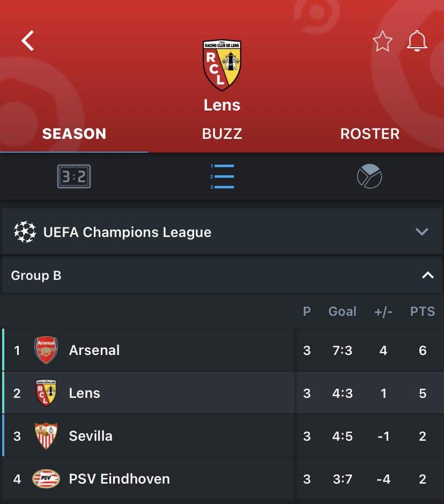The image size is (444, 504).
Task: Open the UEFA Champions League dropdown chevron
Action: pyautogui.click(x=422, y=232)
